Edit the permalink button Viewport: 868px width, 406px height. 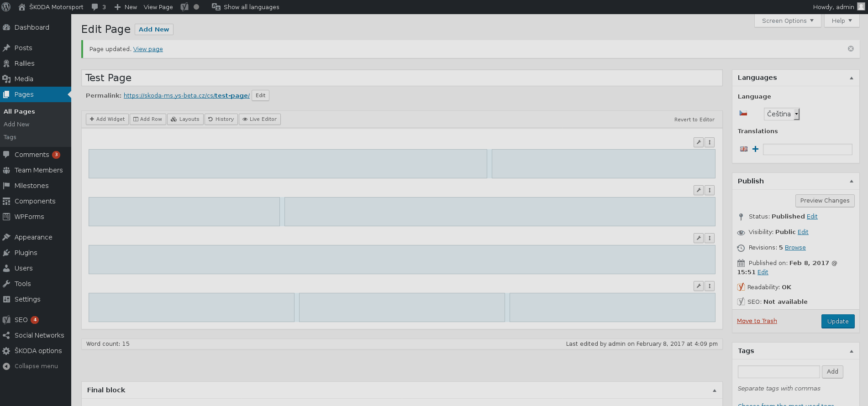pos(260,95)
